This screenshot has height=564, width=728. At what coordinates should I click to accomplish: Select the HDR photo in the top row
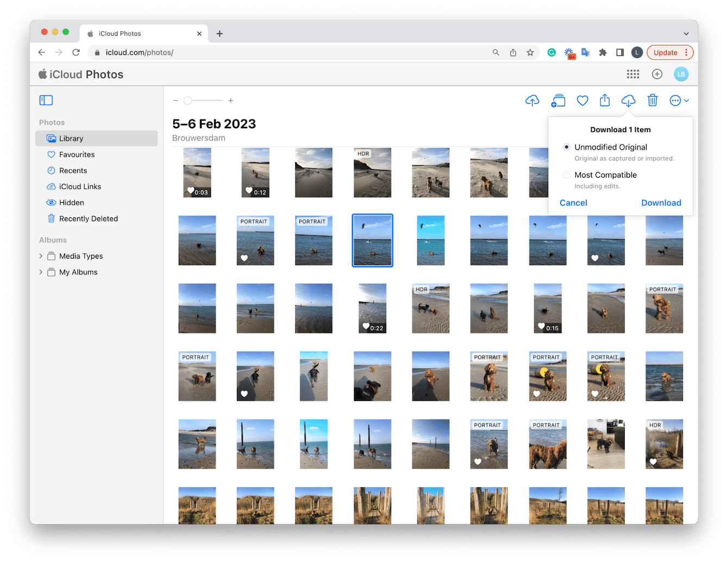[x=372, y=172]
